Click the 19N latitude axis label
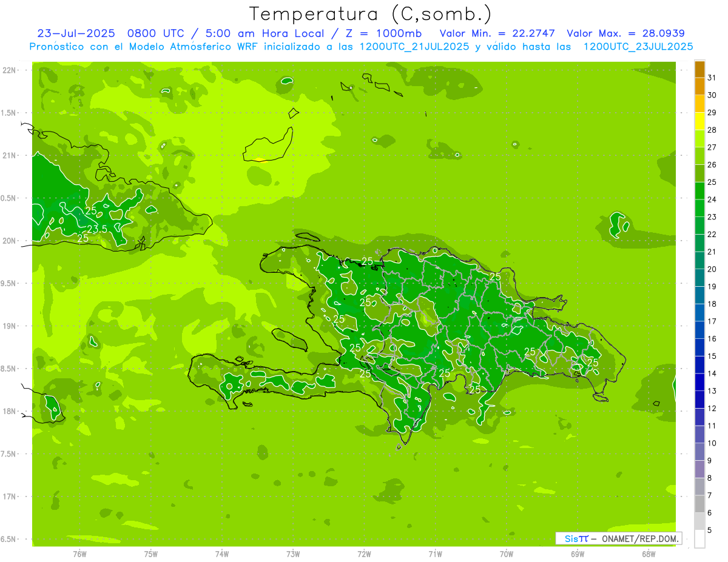This screenshot has height=562, width=728. click(10, 326)
